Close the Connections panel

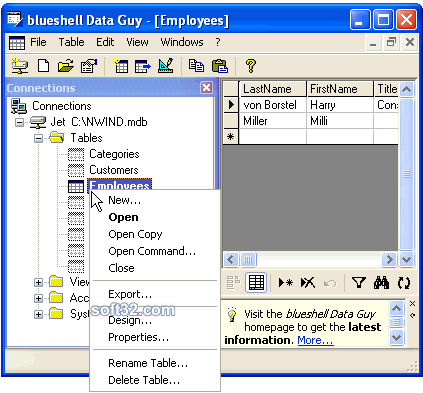(x=207, y=88)
